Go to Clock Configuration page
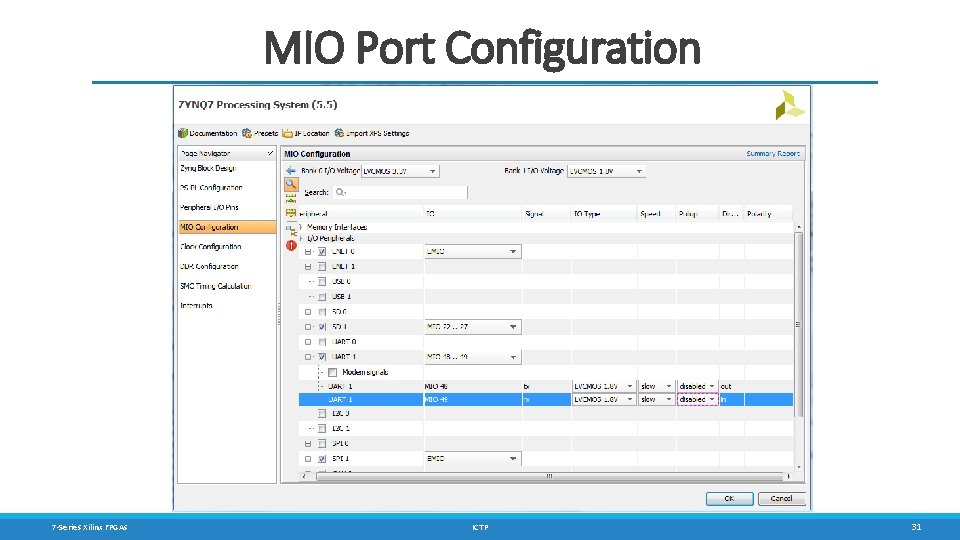The image size is (960, 540). (211, 247)
